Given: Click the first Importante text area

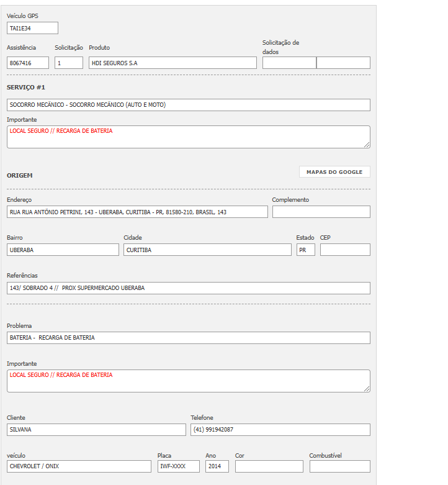Looking at the screenshot, I should pos(188,137).
